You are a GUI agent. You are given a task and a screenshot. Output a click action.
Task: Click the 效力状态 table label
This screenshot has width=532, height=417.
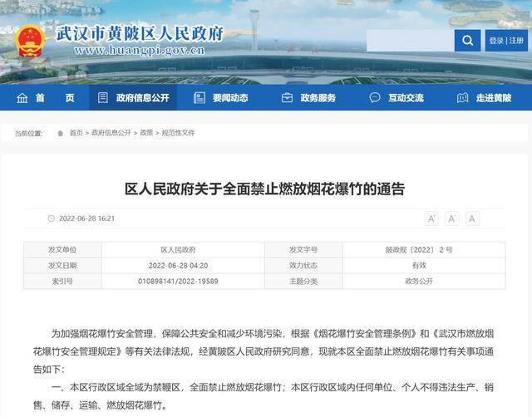point(303,266)
